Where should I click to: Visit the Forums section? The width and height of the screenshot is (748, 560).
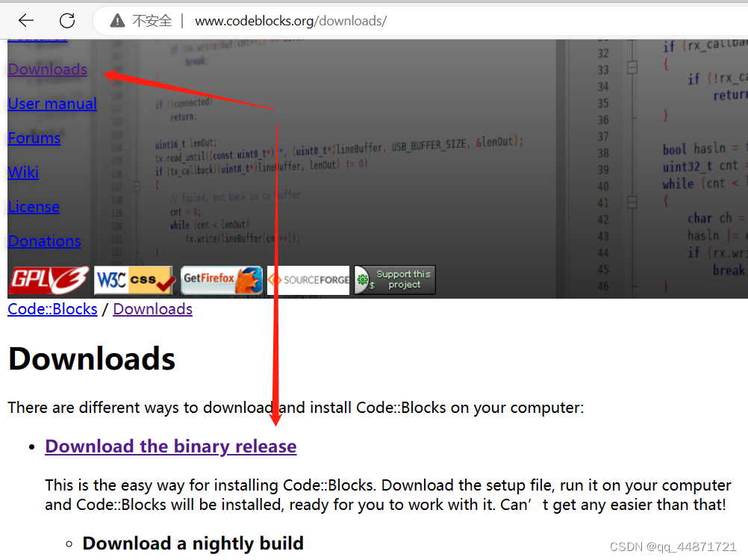(34, 137)
